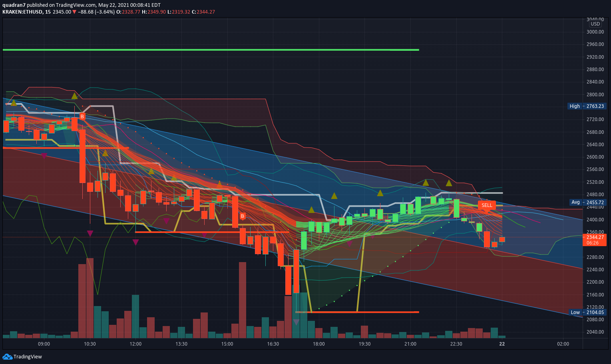Click the tallest red volume bar near 10:30

90,298
